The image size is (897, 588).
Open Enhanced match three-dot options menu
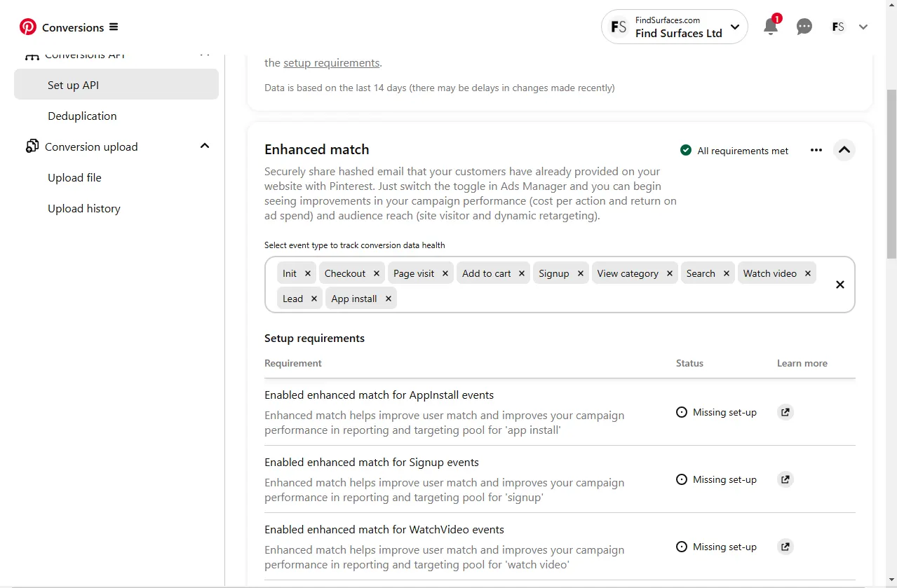click(x=816, y=150)
